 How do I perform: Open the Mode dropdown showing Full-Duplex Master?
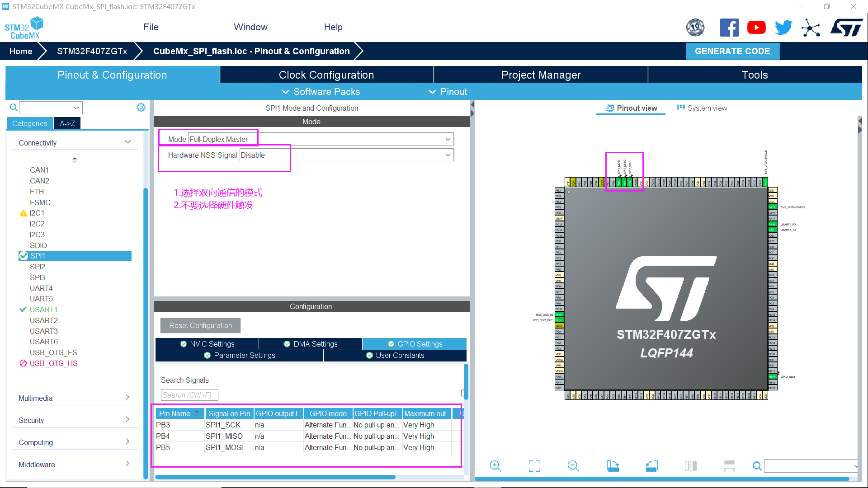(x=448, y=139)
